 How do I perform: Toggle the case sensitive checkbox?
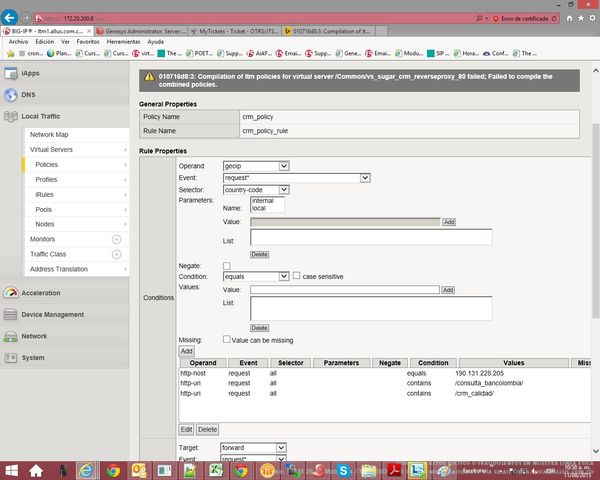pos(296,276)
